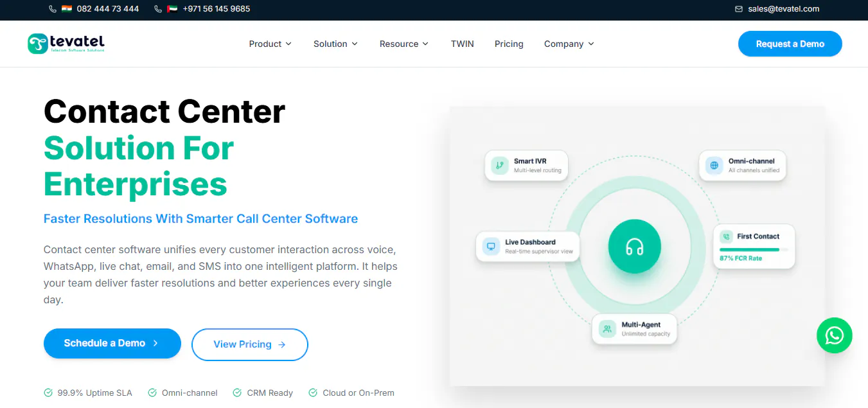Click the Real-time supervisor view subtitle
Screen dimensions: 868x408
[539, 251]
